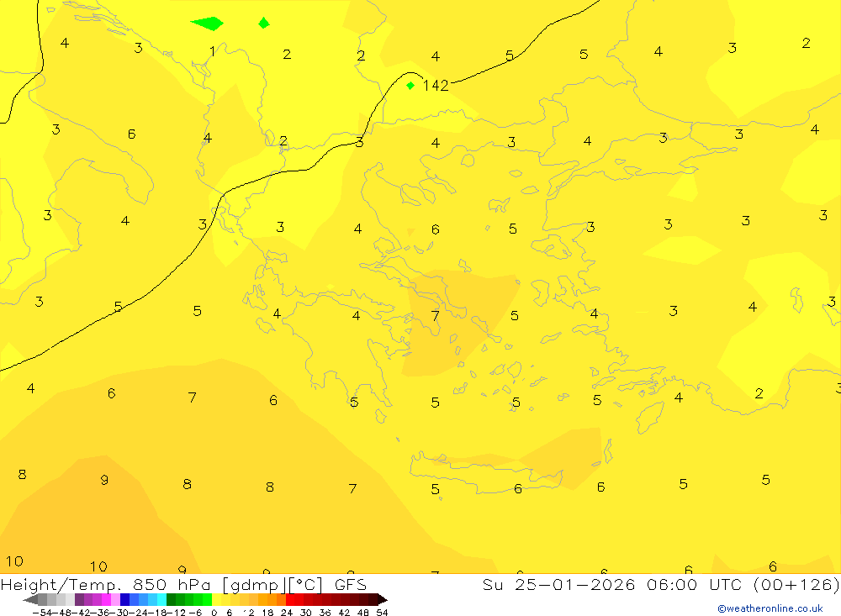Click the 142 contour height label

435,86
